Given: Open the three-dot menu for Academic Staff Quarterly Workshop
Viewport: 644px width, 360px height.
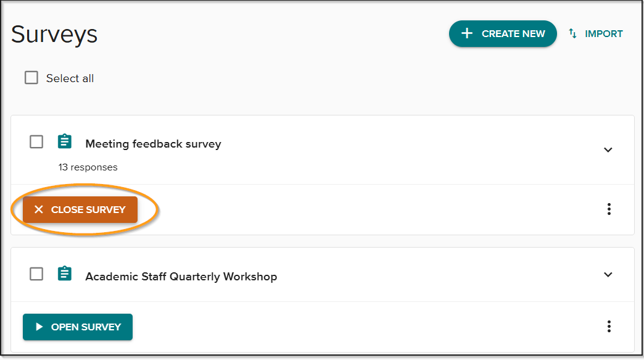Looking at the screenshot, I should [x=609, y=326].
